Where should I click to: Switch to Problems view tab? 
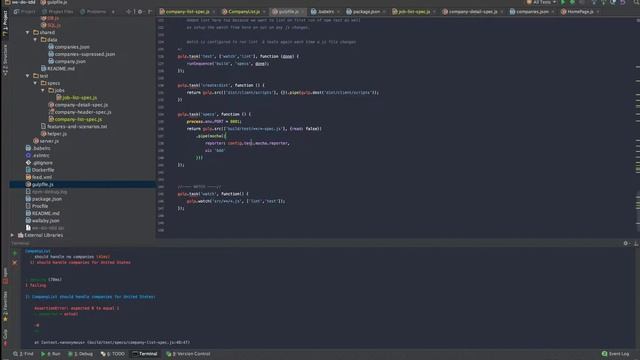(x=93, y=12)
